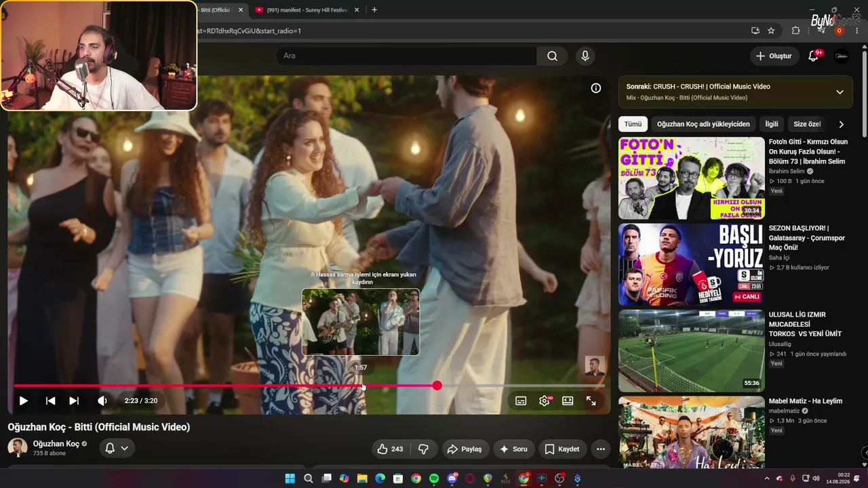Skip to the next video
The height and width of the screenshot is (488, 868).
[74, 401]
